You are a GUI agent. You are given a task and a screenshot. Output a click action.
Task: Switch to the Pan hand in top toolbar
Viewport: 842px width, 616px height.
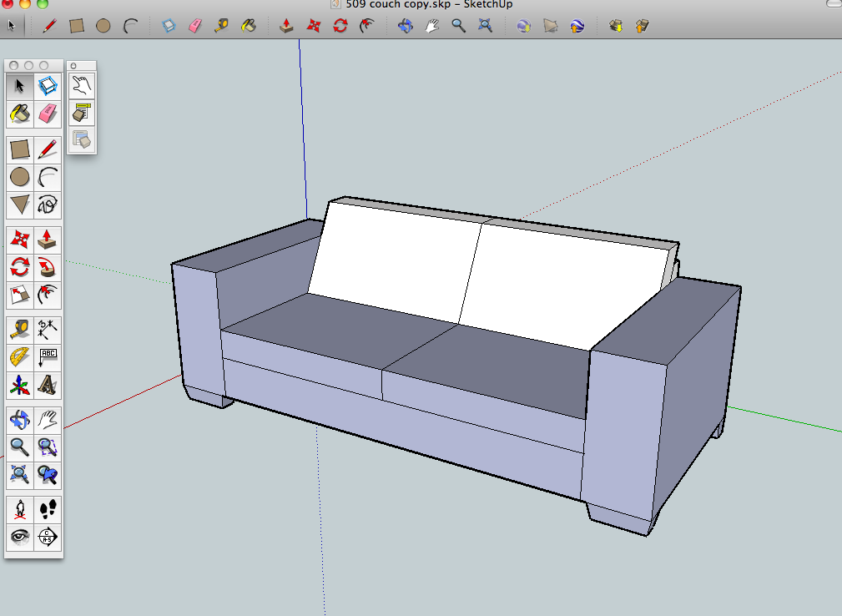point(432,26)
